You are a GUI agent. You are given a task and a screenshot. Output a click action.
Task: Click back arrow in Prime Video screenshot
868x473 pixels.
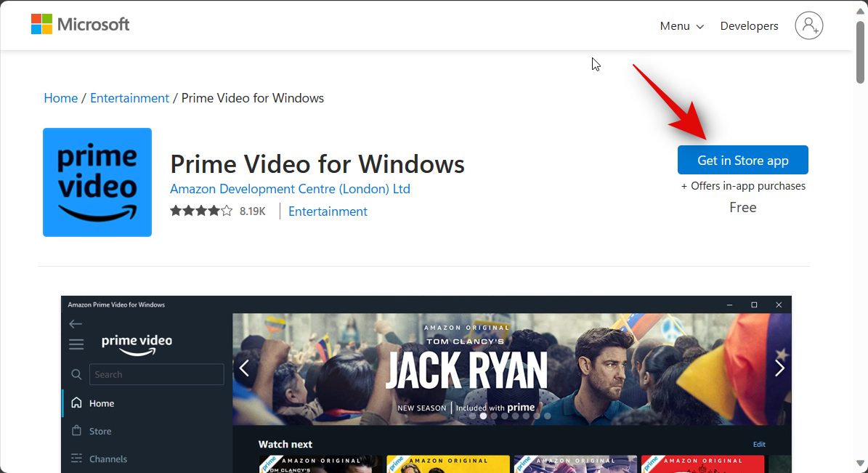click(76, 324)
